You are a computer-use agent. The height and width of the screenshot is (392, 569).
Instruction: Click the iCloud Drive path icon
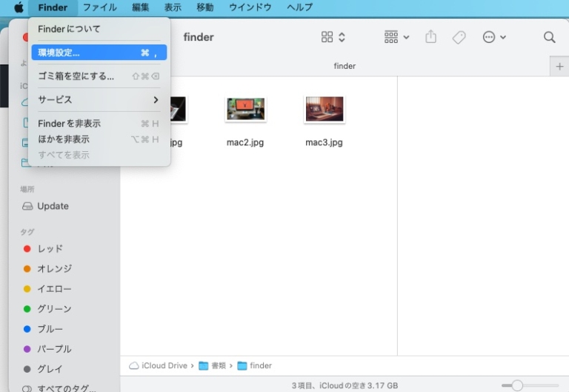tap(134, 365)
